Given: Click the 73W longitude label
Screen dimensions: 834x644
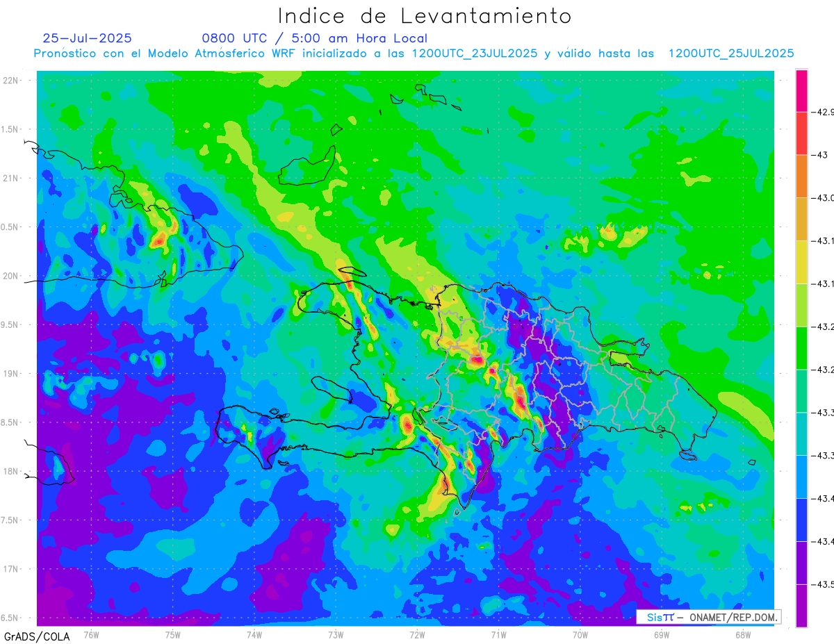Looking at the screenshot, I should [336, 635].
